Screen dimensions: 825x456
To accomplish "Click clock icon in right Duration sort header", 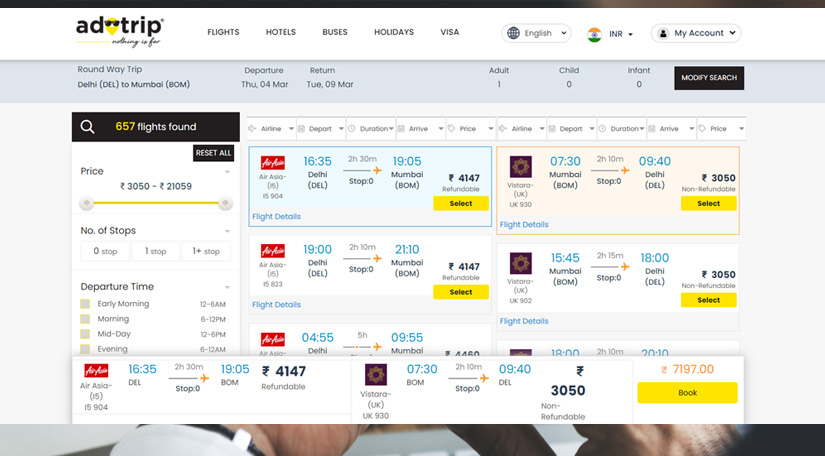I will pyautogui.click(x=602, y=128).
